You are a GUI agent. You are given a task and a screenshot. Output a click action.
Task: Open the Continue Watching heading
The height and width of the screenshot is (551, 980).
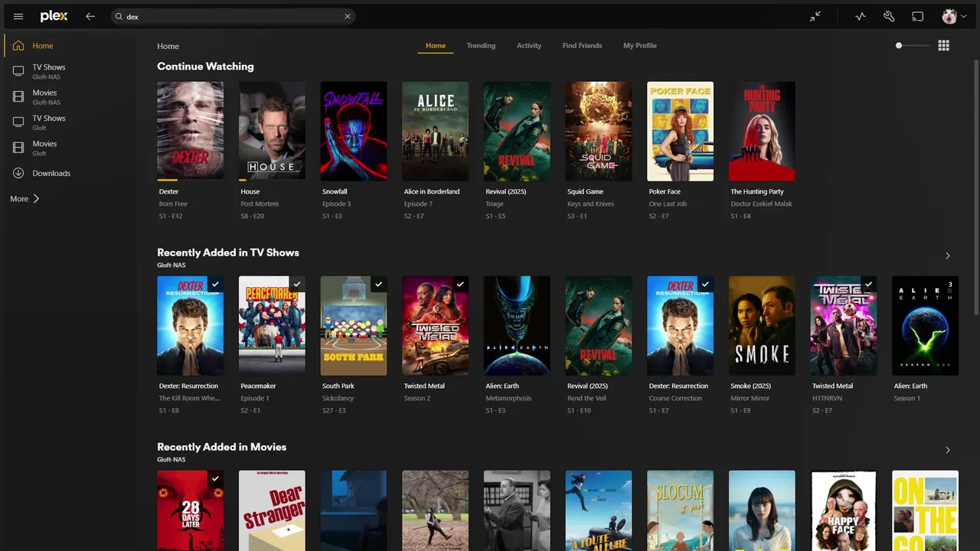205,67
